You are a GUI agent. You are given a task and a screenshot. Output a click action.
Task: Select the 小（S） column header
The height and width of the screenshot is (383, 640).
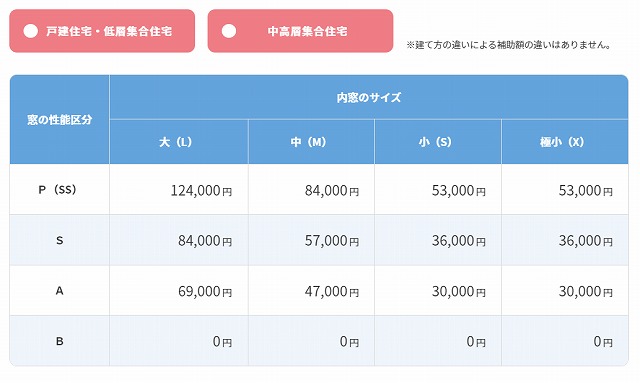click(438, 142)
